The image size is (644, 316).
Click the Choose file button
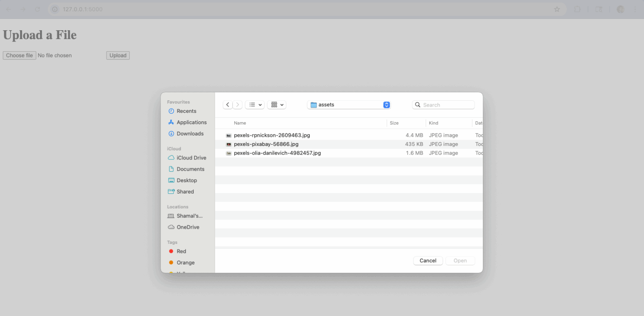[19, 55]
